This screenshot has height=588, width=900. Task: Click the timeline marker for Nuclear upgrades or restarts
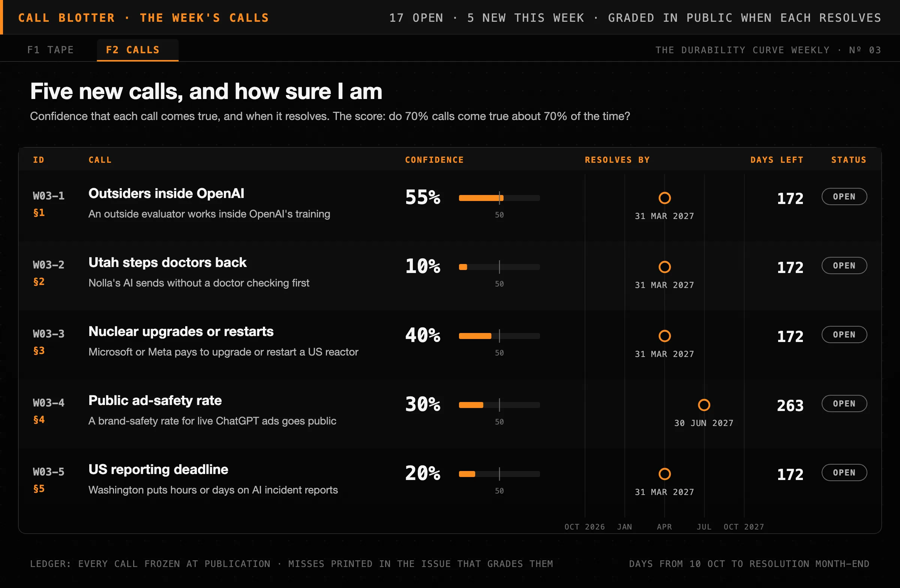pos(664,336)
